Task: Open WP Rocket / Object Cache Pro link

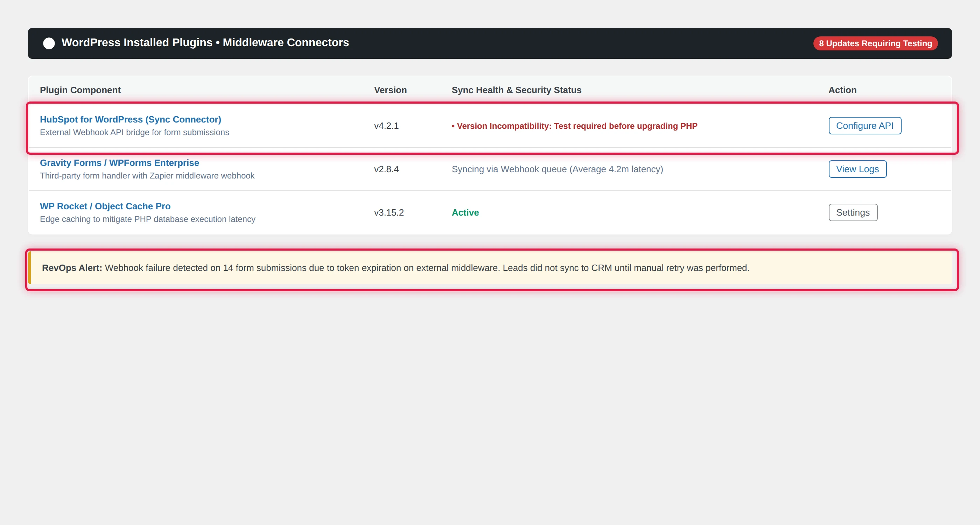Action: [x=105, y=206]
